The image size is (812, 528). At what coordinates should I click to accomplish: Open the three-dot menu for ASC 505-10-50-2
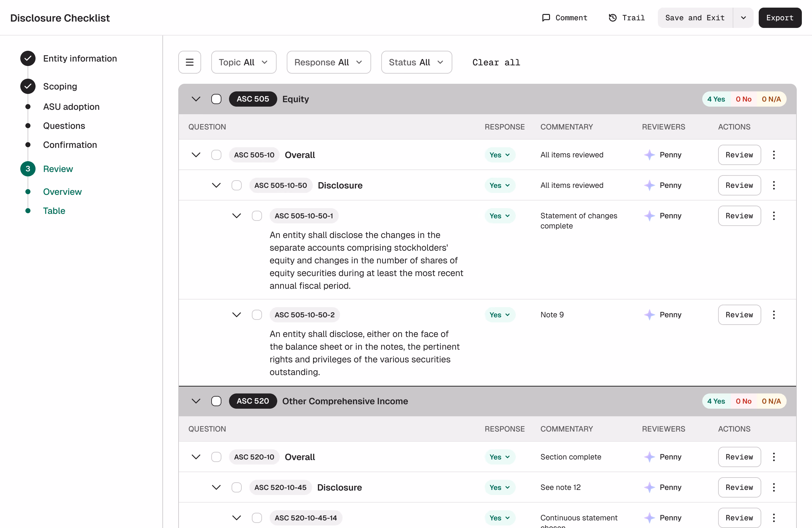[x=774, y=315]
